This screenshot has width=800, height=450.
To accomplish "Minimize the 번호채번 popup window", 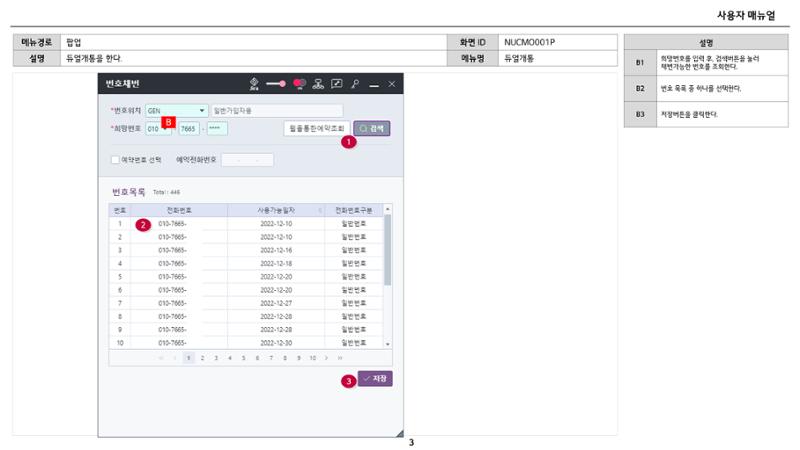I will coord(374,85).
